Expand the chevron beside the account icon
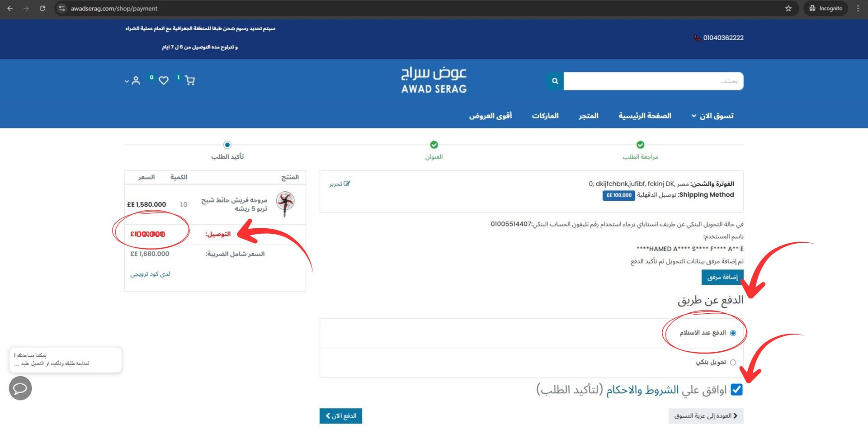The height and width of the screenshot is (448, 868). tap(126, 81)
